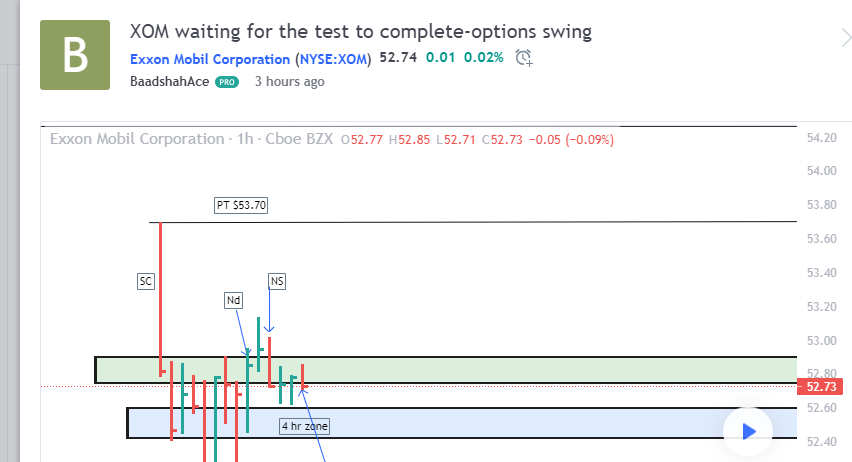Open the XOM idea title link
The width and height of the screenshot is (852, 462).
coord(361,31)
